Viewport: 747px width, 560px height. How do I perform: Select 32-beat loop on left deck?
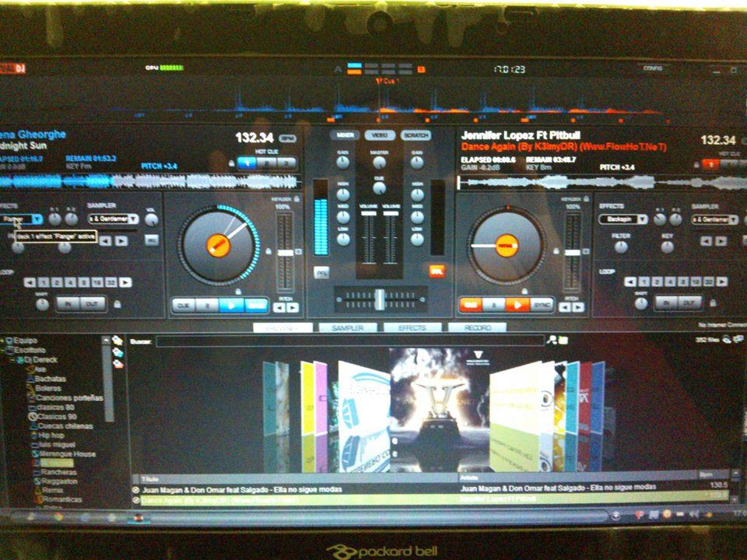[x=111, y=283]
